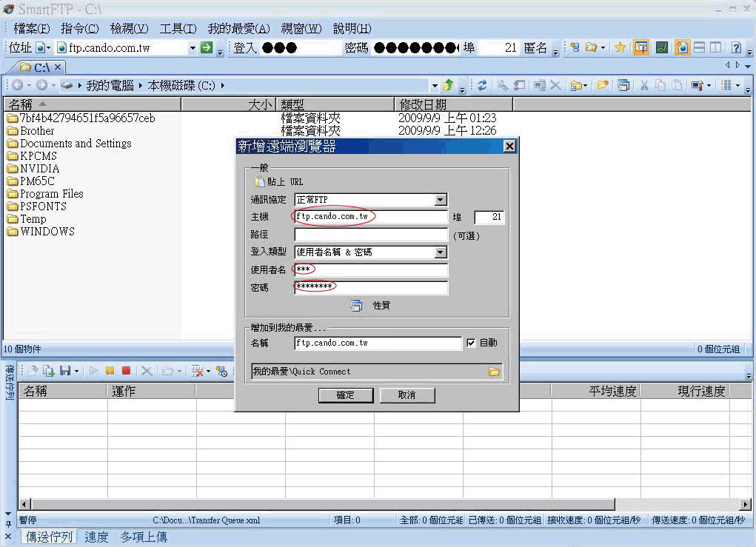
Task: Click the 路徑 path input field
Action: pyautogui.click(x=371, y=234)
